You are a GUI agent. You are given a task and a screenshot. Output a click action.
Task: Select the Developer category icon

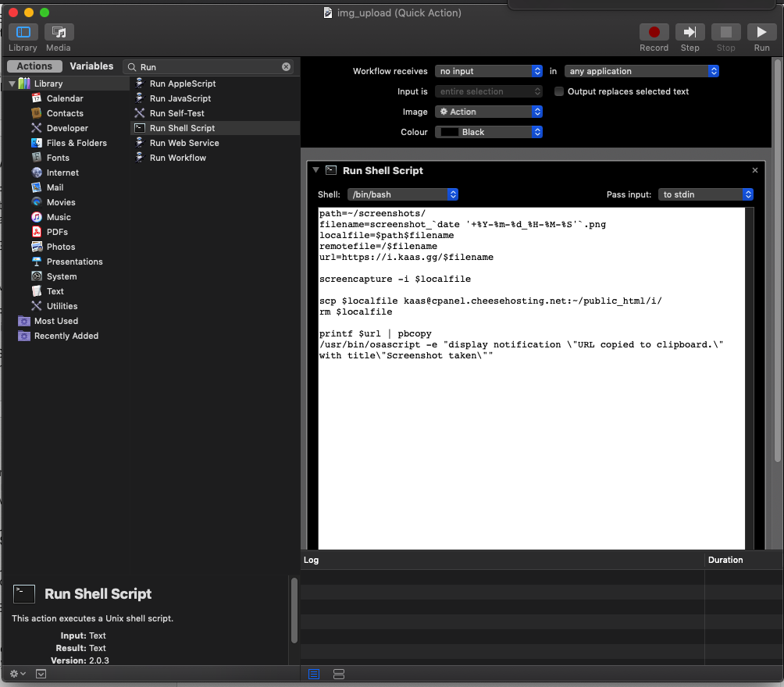(37, 128)
